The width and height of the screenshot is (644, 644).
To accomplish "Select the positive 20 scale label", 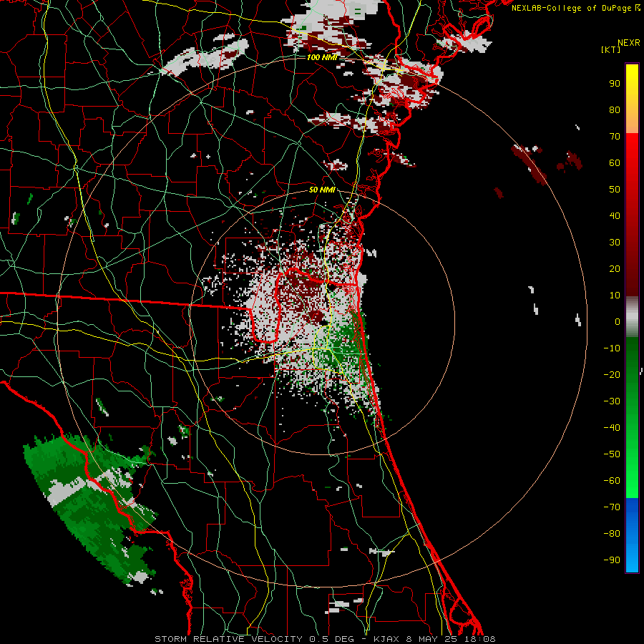I will (615, 269).
